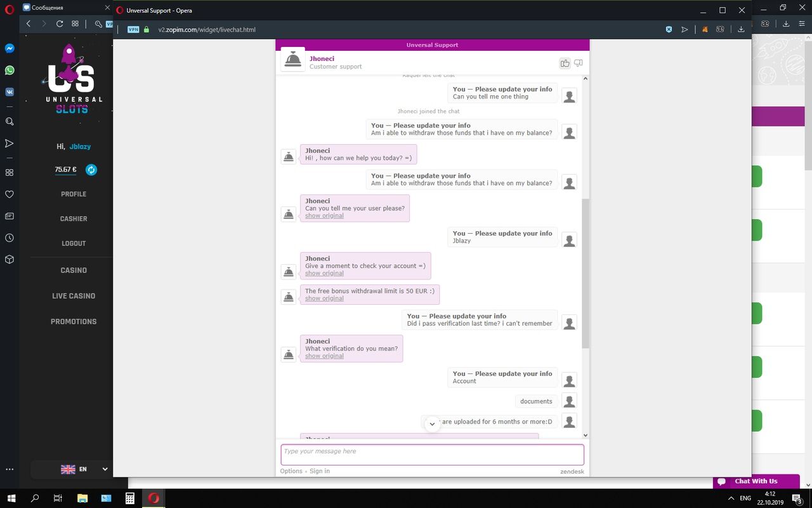Click the chat scrollbar down arrow
The image size is (812, 508).
coord(585,435)
